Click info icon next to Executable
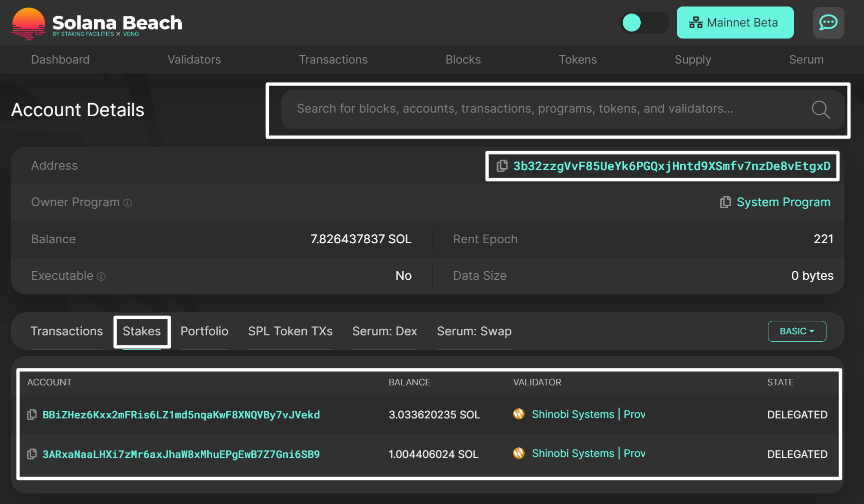Viewport: 864px width, 504px height. 101,276
